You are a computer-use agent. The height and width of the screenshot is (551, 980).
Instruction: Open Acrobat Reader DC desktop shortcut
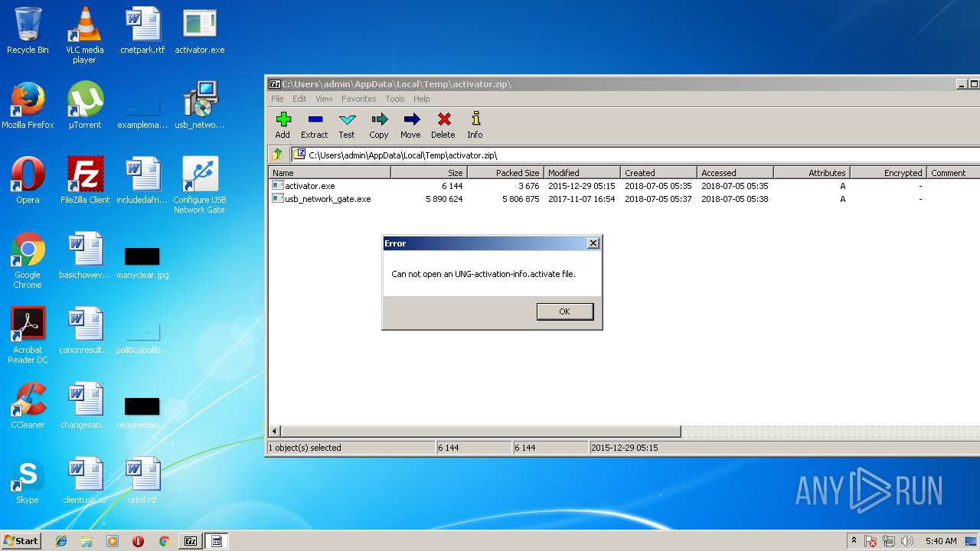pos(28,335)
